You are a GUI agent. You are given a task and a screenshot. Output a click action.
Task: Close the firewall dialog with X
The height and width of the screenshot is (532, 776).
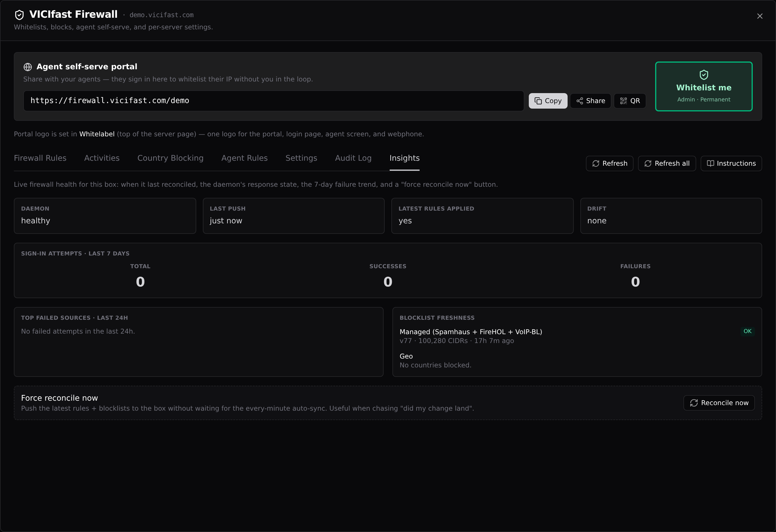pyautogui.click(x=760, y=16)
